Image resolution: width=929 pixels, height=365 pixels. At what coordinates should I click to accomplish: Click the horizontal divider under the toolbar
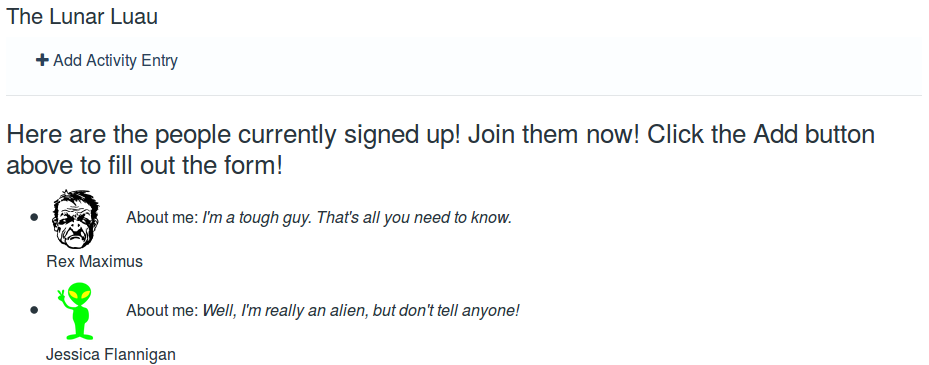pyautogui.click(x=464, y=95)
